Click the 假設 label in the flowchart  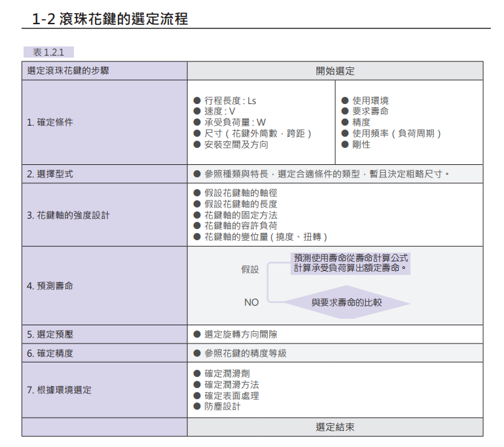click(x=250, y=269)
